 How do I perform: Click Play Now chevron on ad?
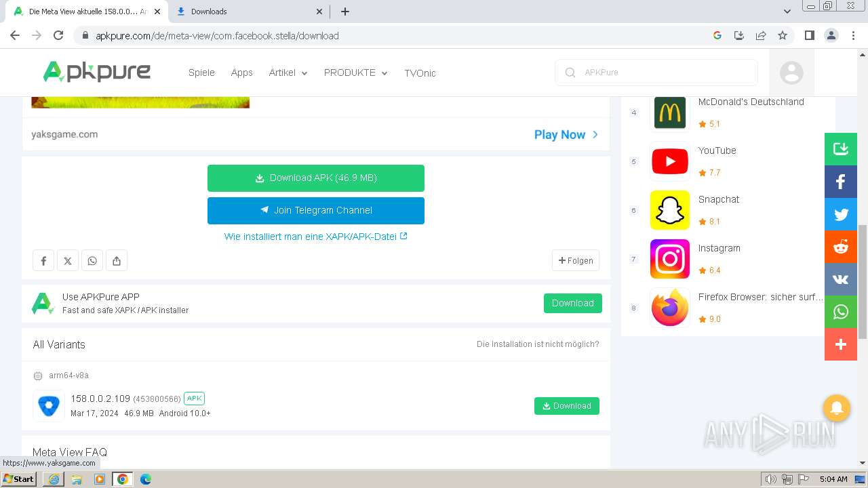595,134
